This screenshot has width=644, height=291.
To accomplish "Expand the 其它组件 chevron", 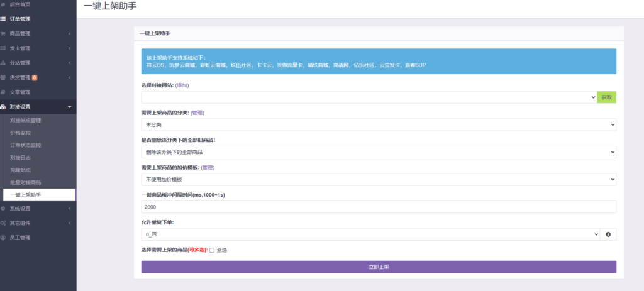I will point(70,223).
